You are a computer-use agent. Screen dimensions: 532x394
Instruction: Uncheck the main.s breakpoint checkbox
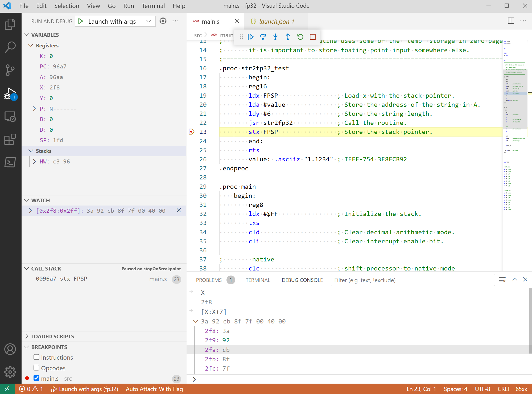tap(36, 378)
